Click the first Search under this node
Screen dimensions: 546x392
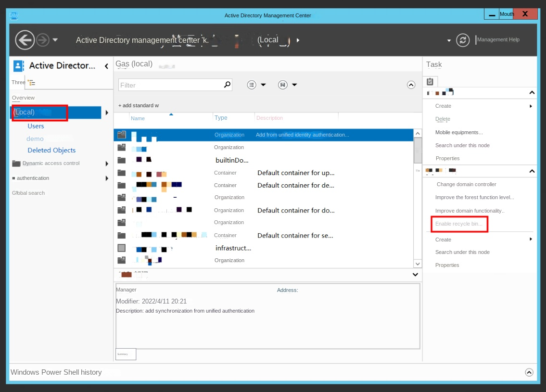pyautogui.click(x=462, y=146)
